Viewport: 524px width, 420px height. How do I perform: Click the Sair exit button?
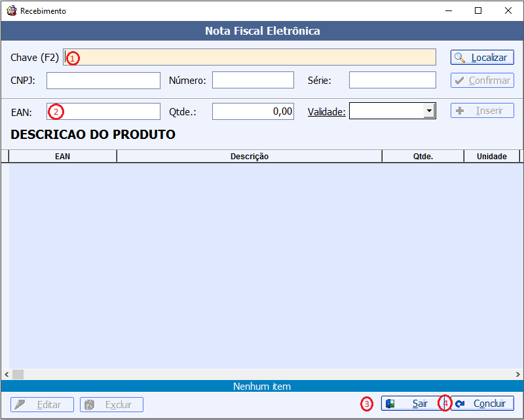[411, 404]
